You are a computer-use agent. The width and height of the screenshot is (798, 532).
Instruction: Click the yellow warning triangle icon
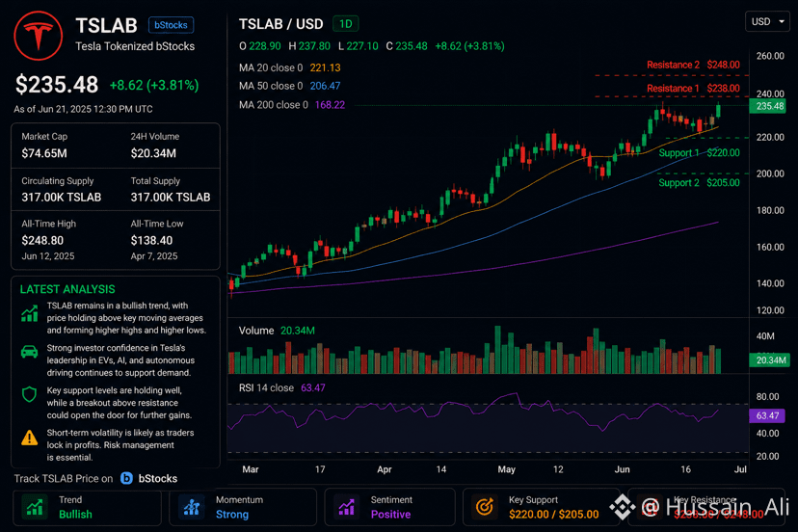pos(30,437)
